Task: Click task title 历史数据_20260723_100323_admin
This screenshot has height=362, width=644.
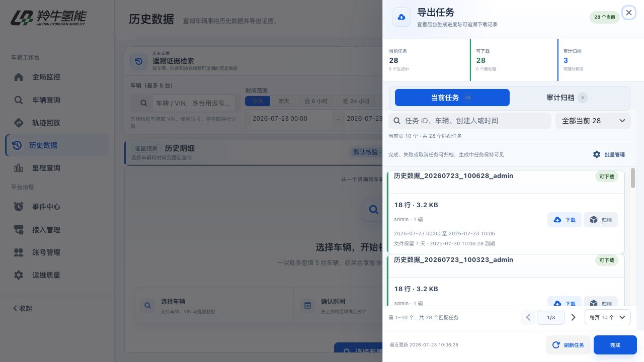Action: pyautogui.click(x=453, y=260)
